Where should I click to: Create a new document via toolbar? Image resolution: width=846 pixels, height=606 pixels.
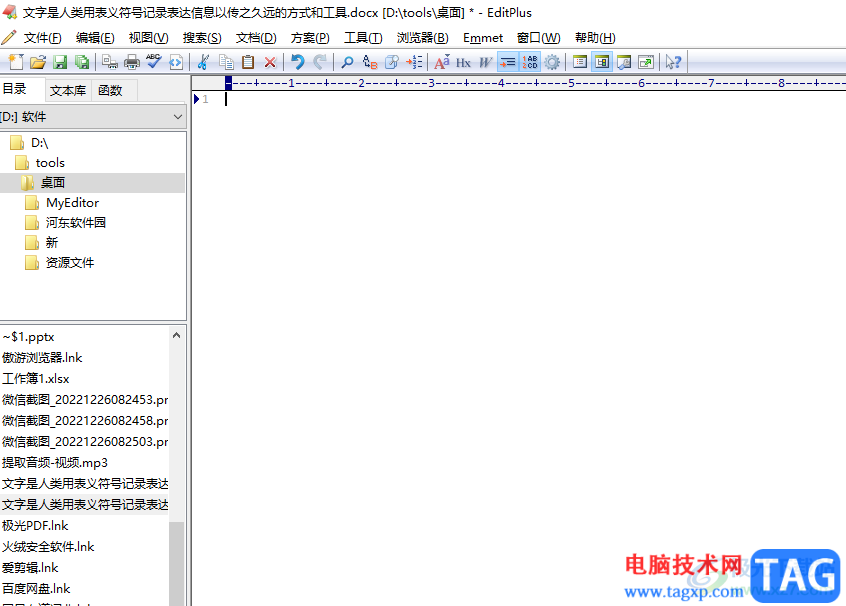pyautogui.click(x=16, y=62)
